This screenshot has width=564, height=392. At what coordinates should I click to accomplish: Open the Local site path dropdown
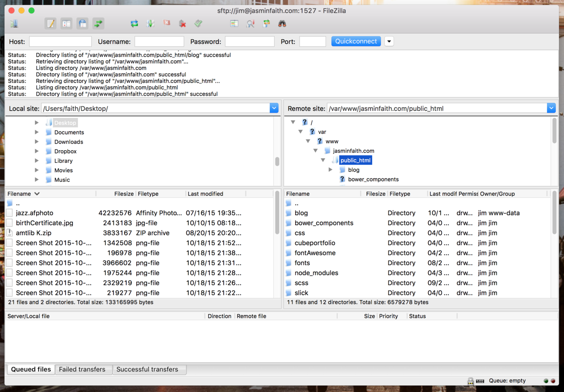click(x=274, y=108)
